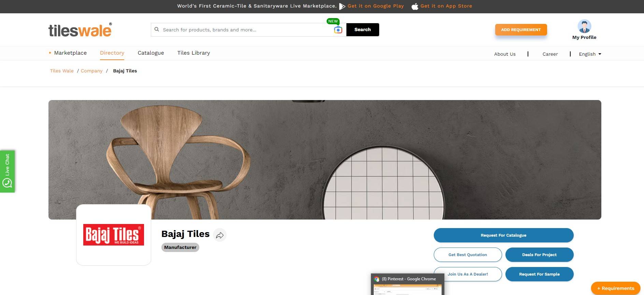Image resolution: width=644 pixels, height=295 pixels.
Task: Click the tileswale logo
Action: coord(80,30)
